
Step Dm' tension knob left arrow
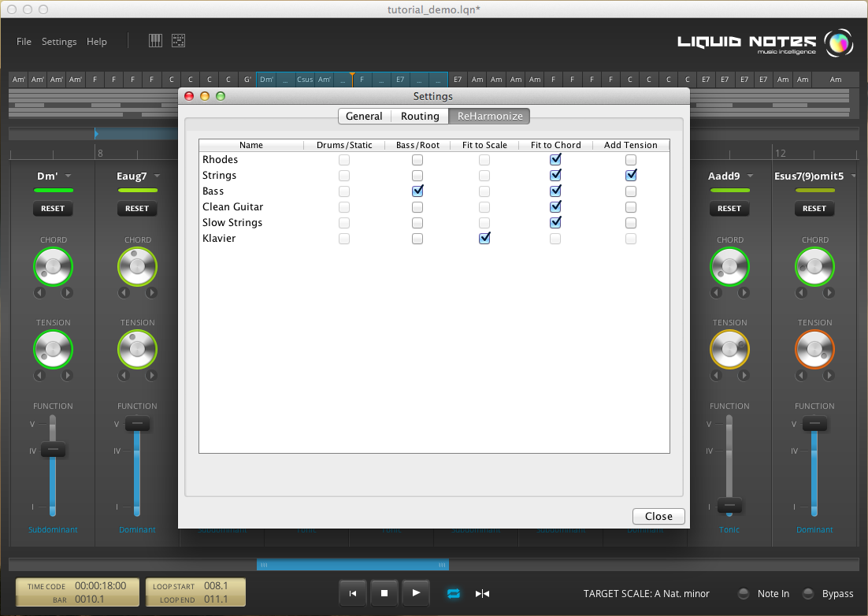pos(39,375)
